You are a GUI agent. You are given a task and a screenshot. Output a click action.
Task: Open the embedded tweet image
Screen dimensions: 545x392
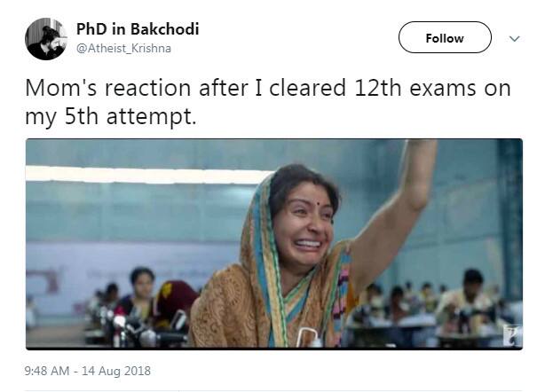[274, 244]
